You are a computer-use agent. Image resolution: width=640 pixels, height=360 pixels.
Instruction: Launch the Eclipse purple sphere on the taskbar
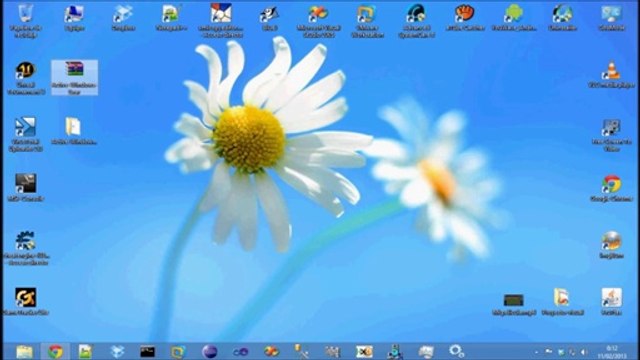tap(209, 351)
